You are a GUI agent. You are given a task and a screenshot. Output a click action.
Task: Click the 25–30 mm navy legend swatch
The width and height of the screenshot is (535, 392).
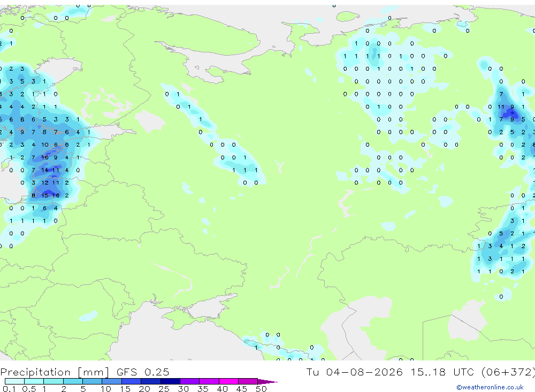(170, 381)
